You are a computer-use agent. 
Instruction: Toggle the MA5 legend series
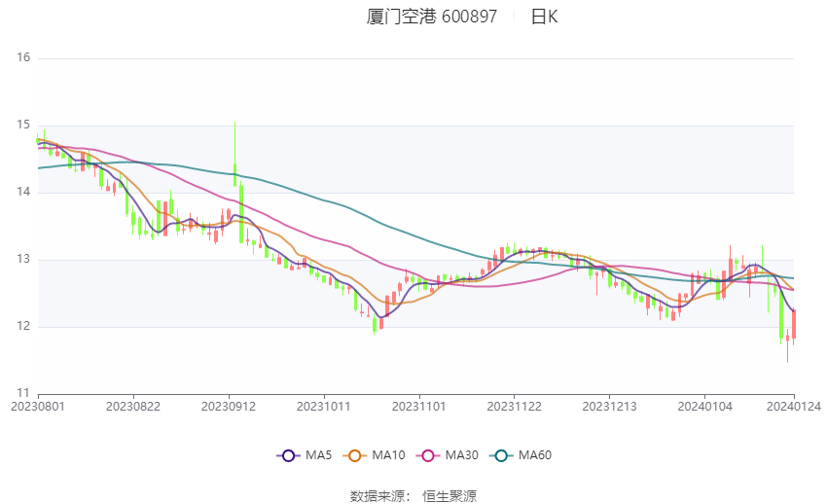305,455
